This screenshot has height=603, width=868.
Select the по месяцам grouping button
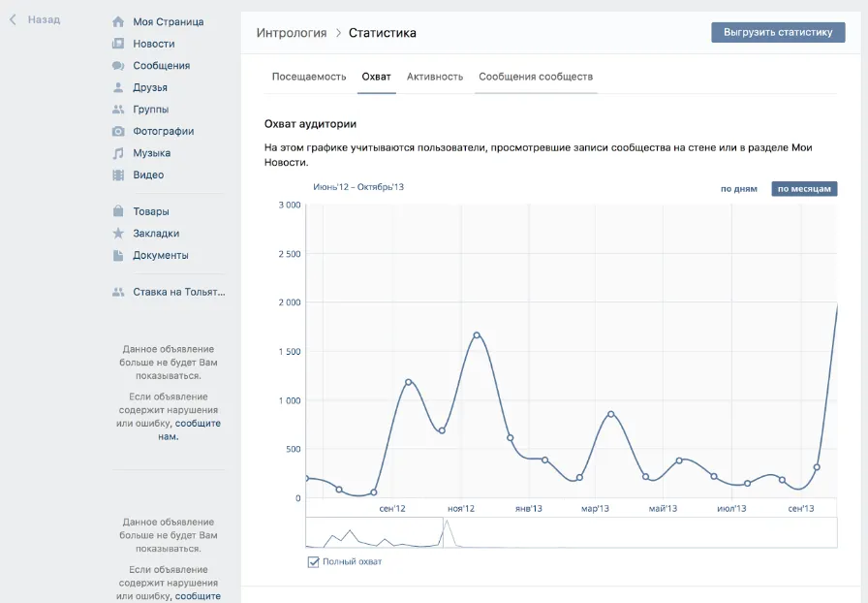[x=804, y=188]
